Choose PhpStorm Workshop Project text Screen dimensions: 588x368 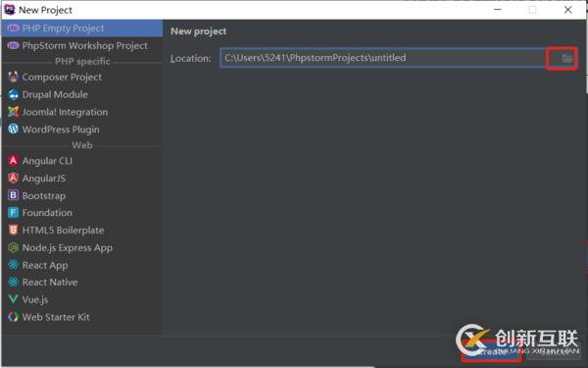pyautogui.click(x=84, y=45)
